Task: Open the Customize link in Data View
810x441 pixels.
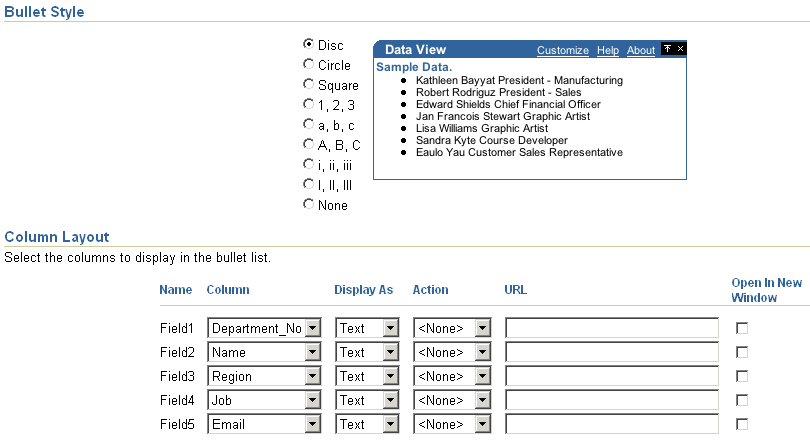Action: click(x=563, y=50)
